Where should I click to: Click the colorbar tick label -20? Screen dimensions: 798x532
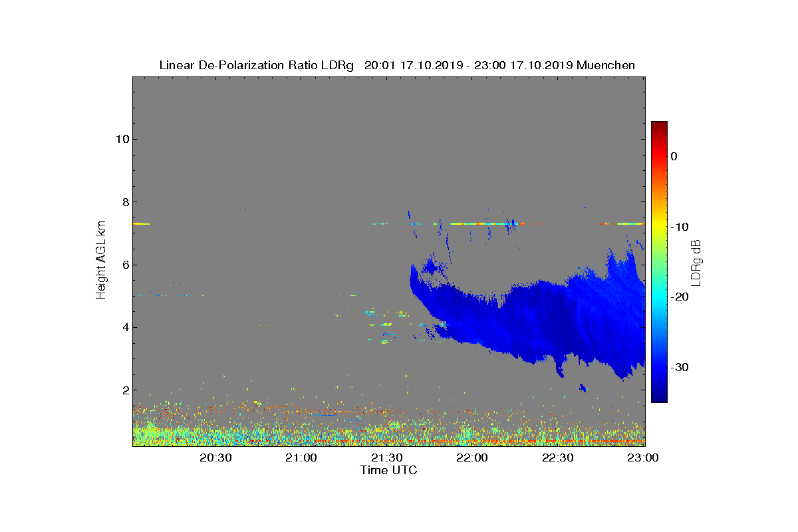pyautogui.click(x=679, y=297)
